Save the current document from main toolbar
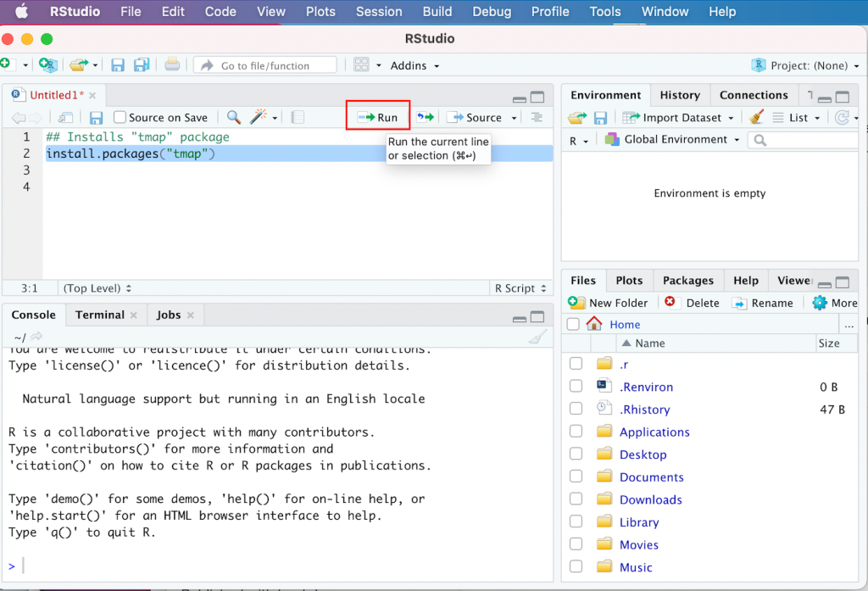Viewport: 868px width, 591px height. pos(117,65)
